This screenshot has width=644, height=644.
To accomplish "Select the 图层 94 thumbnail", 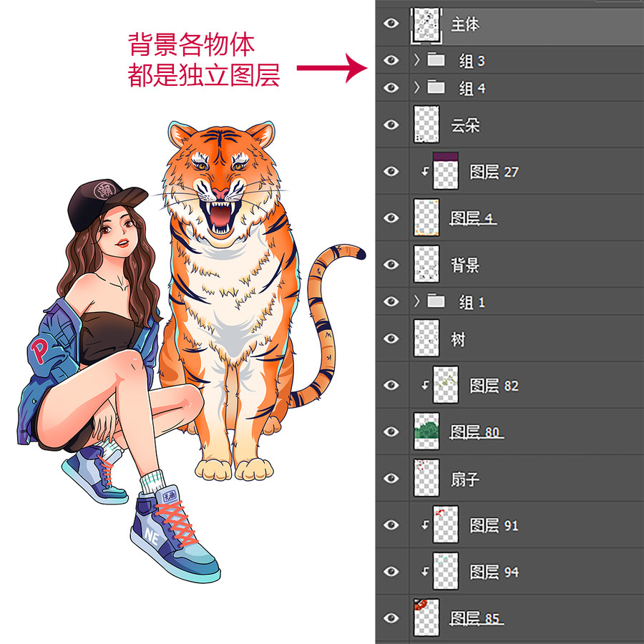I will 446,571.
